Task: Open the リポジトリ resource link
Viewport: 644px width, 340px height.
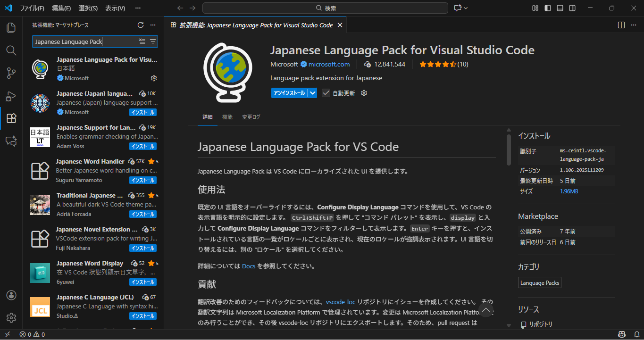Action: pos(540,324)
